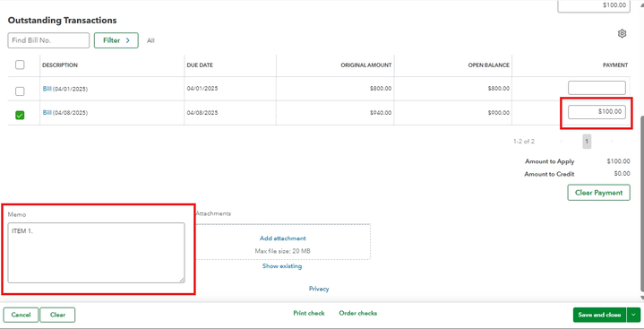Screen dimensions: 644x329
Task: Click the 1-2 of 2 pagination text
Action: pyautogui.click(x=524, y=142)
